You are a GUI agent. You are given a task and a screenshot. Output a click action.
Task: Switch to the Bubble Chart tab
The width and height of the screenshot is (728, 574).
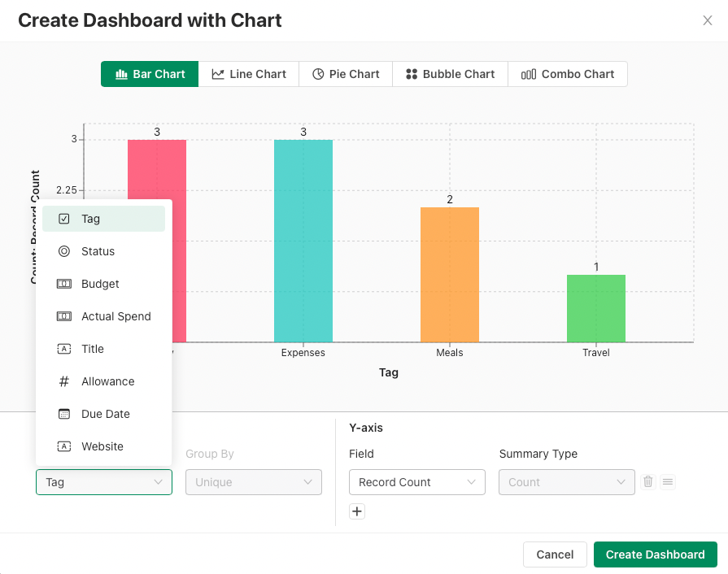tap(451, 74)
